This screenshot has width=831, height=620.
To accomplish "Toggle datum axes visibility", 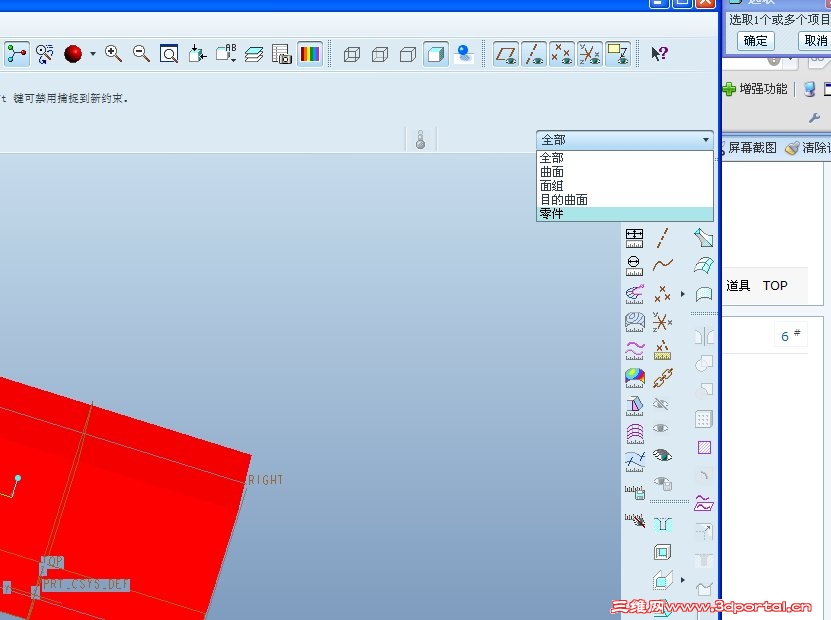I will click(x=534, y=54).
